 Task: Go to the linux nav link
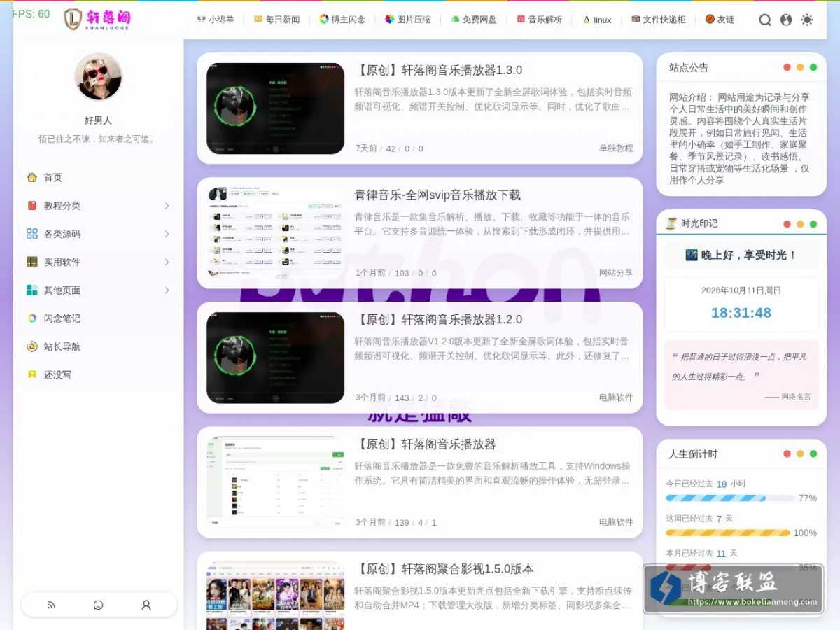pyautogui.click(x=597, y=20)
